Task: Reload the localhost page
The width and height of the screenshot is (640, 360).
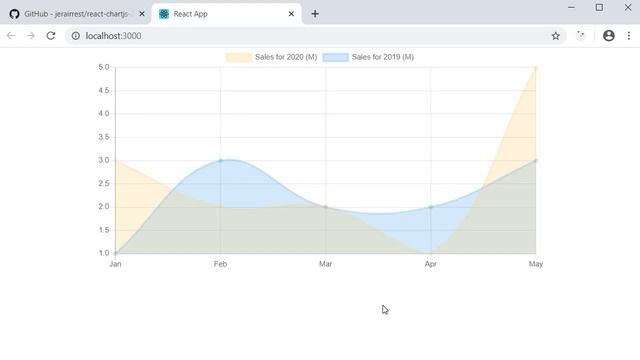Action: click(x=51, y=36)
